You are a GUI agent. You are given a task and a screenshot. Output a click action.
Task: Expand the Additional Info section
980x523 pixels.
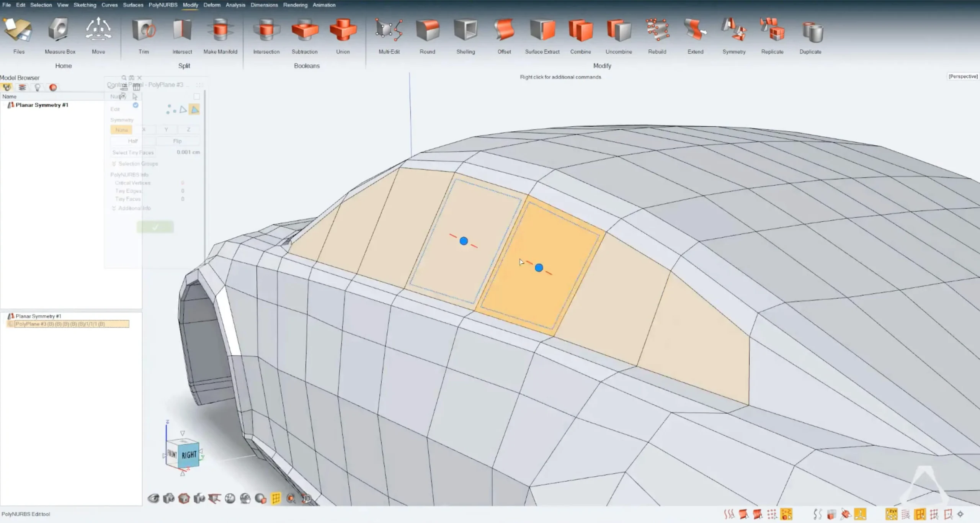point(114,208)
